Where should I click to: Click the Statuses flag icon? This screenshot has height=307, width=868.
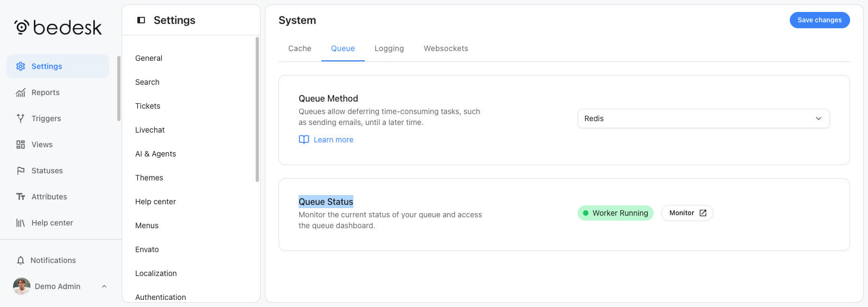pyautogui.click(x=21, y=171)
